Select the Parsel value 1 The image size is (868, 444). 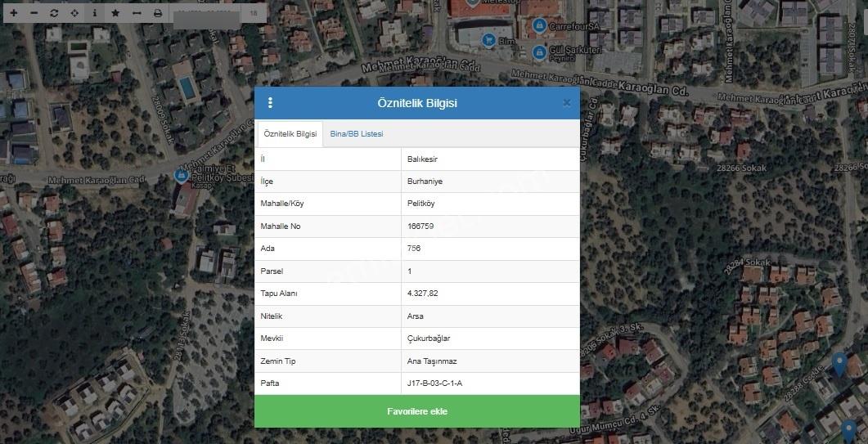point(491,271)
